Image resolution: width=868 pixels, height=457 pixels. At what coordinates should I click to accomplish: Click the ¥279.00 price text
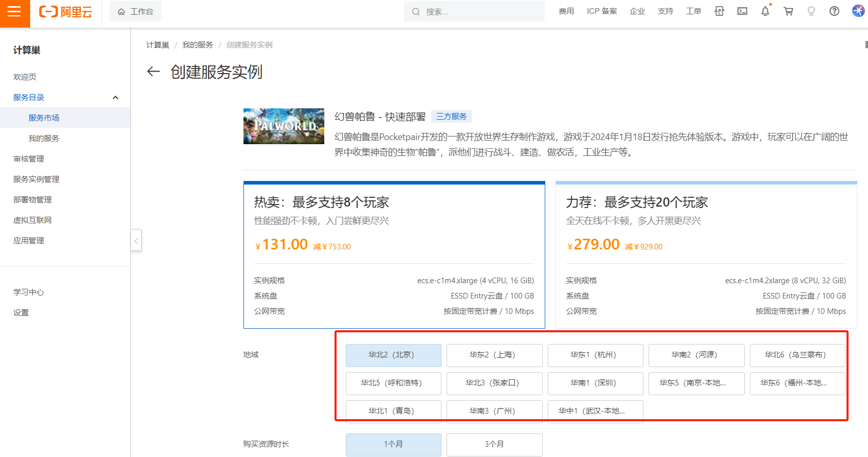[x=593, y=244]
